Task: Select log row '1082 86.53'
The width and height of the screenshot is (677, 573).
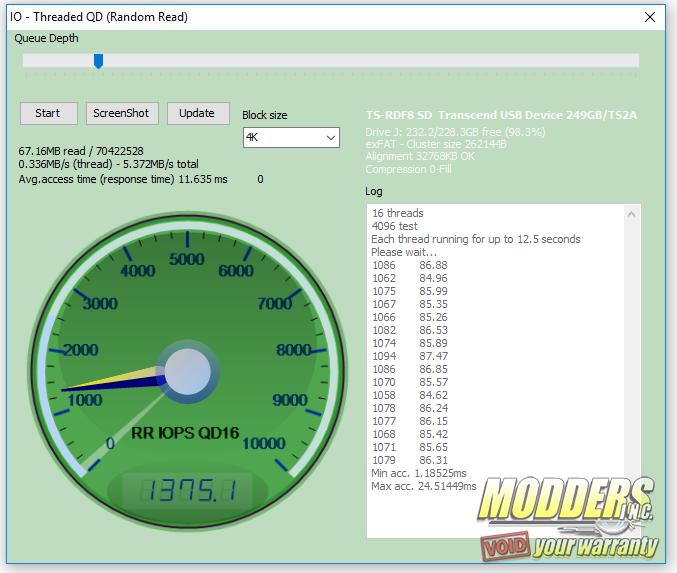Action: (x=410, y=330)
